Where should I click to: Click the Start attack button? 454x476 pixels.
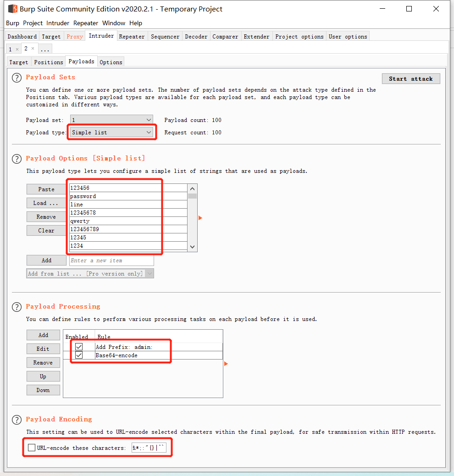411,78
